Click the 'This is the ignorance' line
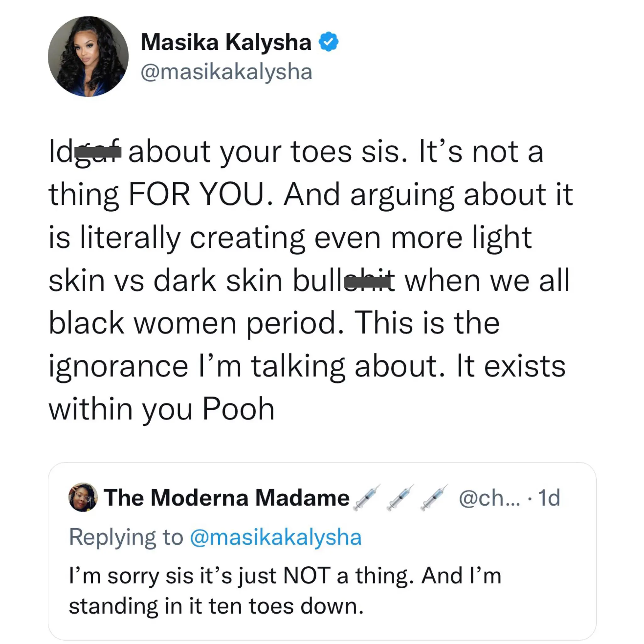The image size is (644, 644). 427,323
